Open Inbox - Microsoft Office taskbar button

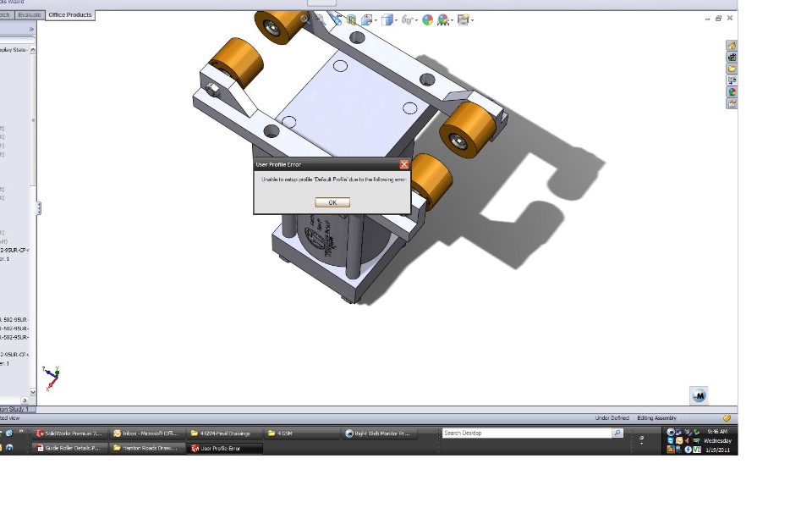tap(146, 433)
